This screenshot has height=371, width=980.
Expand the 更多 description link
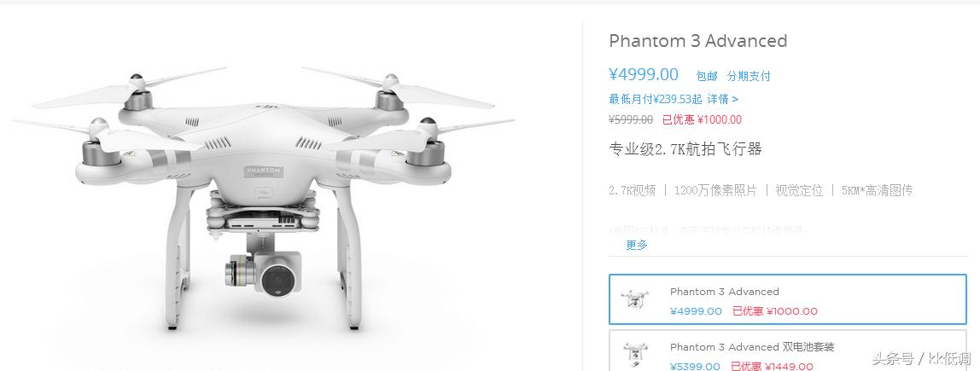637,245
